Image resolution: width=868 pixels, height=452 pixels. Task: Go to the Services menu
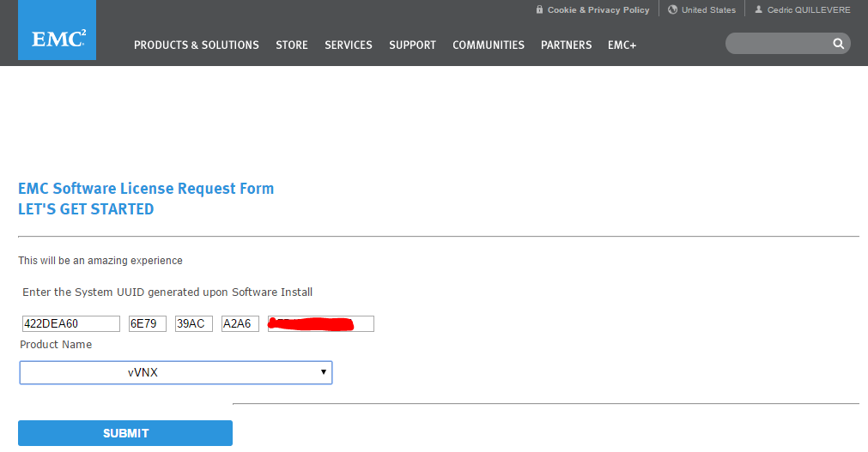(349, 45)
